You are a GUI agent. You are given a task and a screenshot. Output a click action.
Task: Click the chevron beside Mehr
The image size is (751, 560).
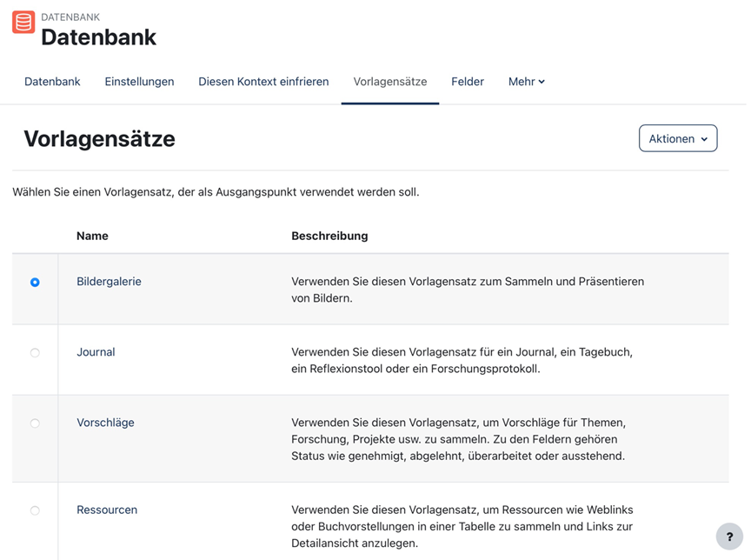542,82
